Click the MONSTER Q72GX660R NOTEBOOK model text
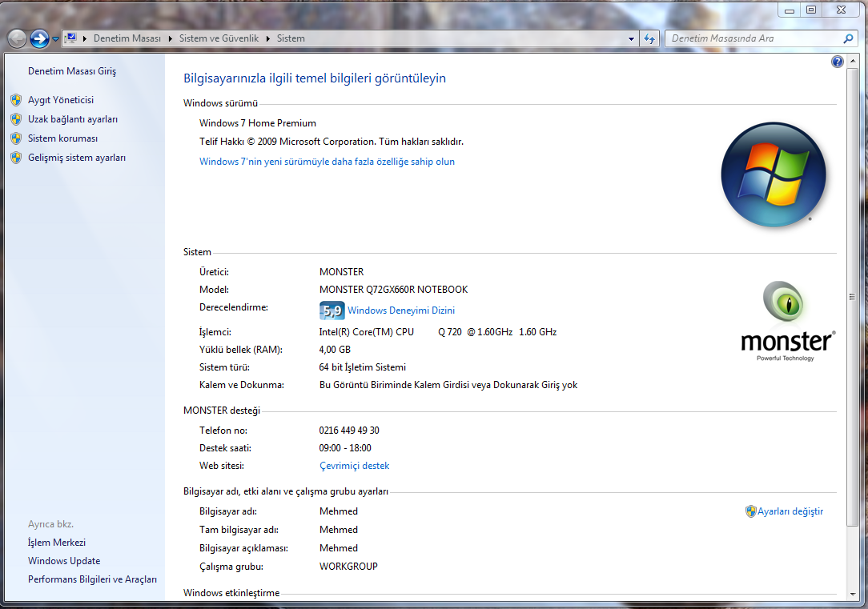This screenshot has height=609, width=868. [394, 289]
